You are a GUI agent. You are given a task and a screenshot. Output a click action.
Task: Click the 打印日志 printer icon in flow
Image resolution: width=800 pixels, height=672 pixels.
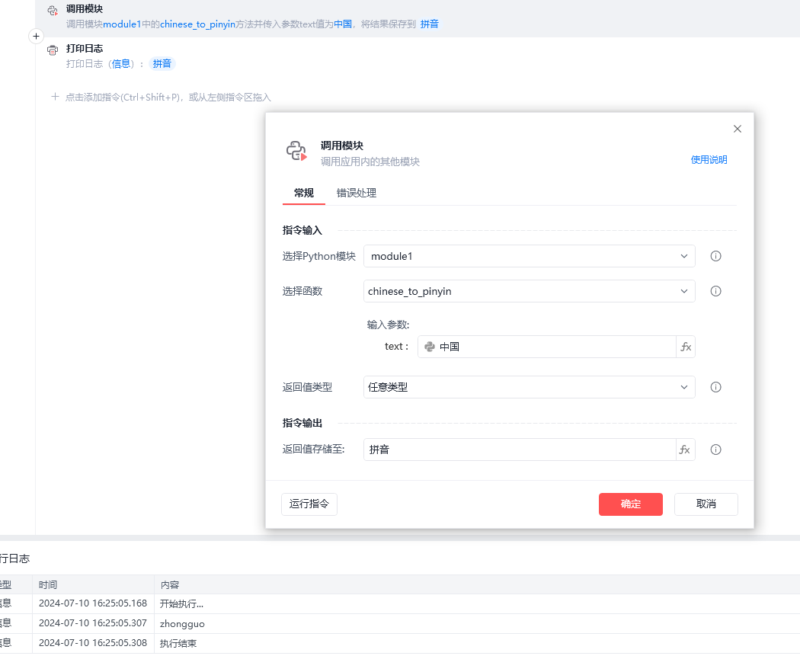[53, 50]
